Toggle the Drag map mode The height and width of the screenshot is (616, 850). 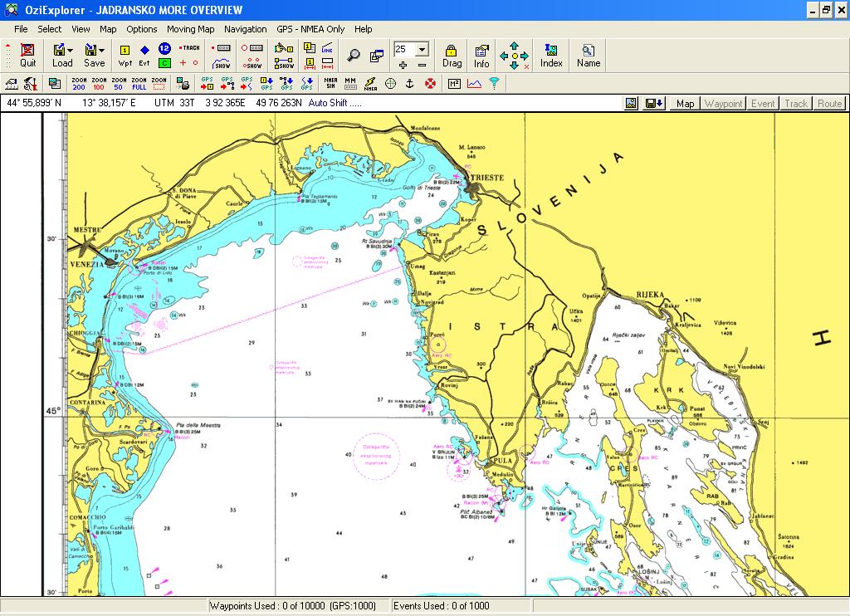click(452, 56)
